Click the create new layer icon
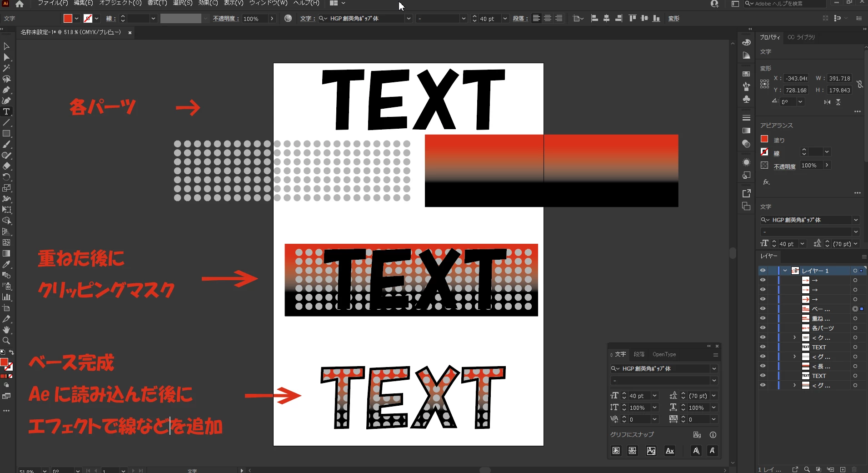Viewport: 868px width, 473px height. click(843, 469)
